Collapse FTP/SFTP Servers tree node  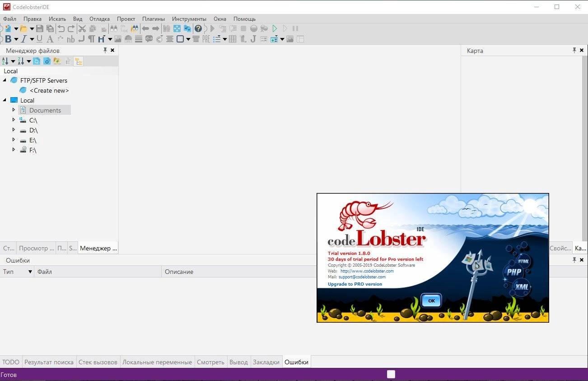(x=5, y=80)
